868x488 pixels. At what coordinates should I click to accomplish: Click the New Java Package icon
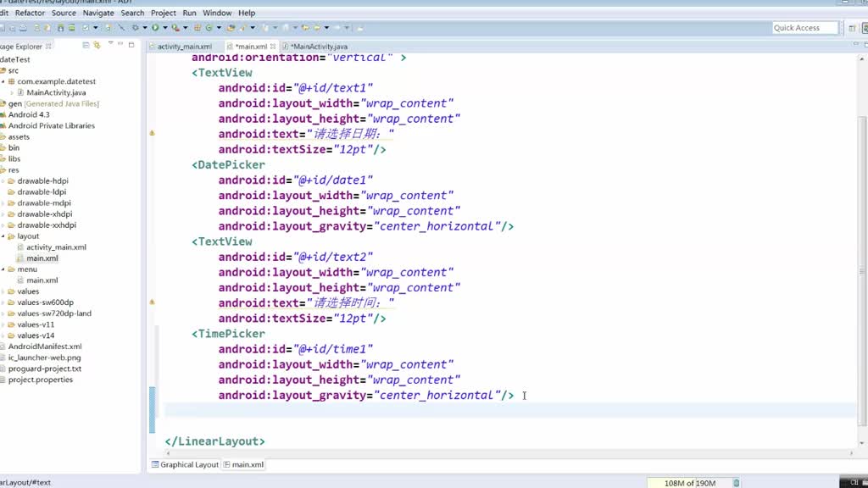tap(197, 28)
